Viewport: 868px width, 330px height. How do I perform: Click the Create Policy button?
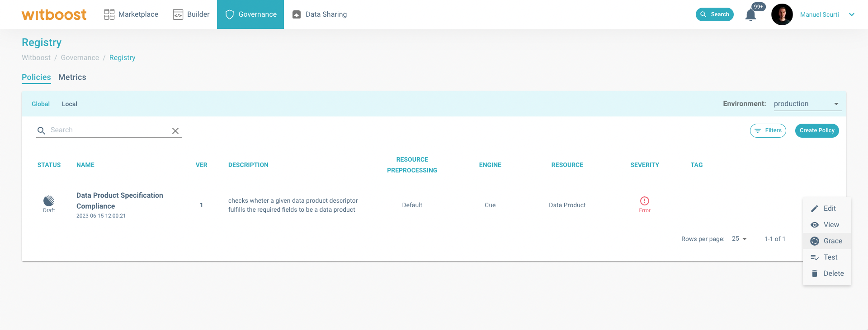(x=816, y=130)
